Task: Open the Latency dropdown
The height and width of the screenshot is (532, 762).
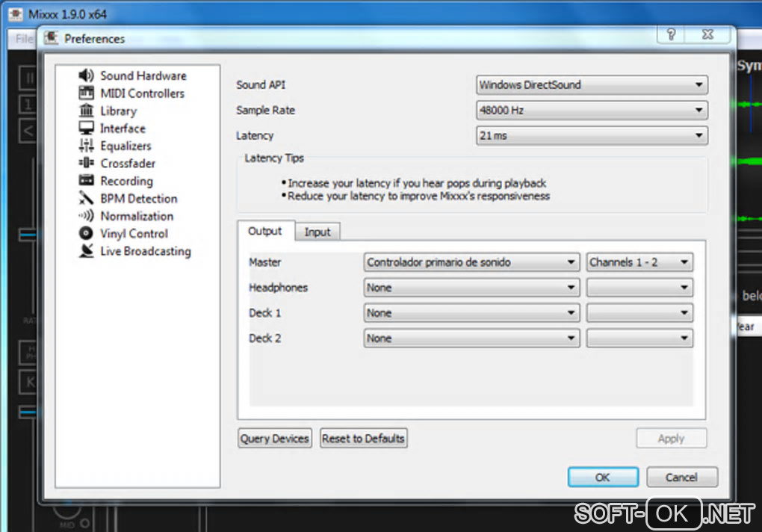Action: pyautogui.click(x=592, y=135)
